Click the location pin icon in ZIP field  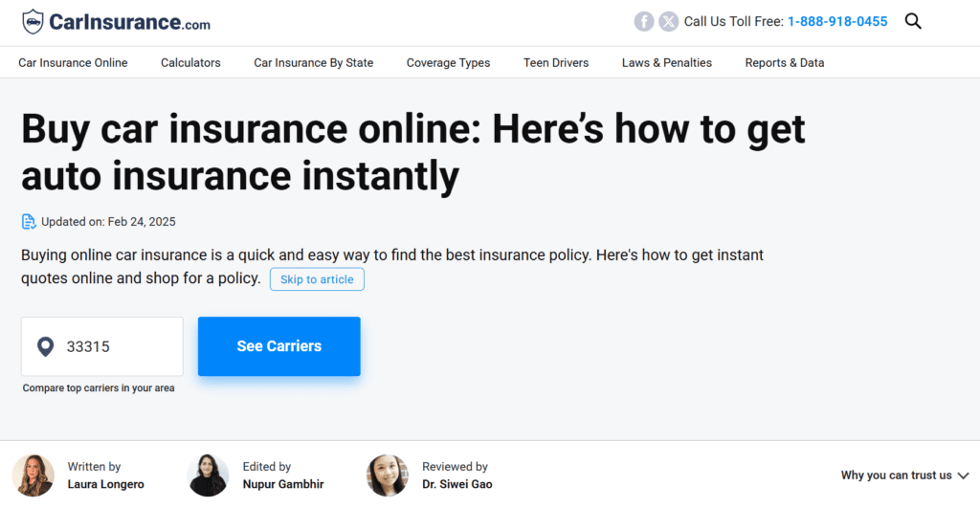45,346
